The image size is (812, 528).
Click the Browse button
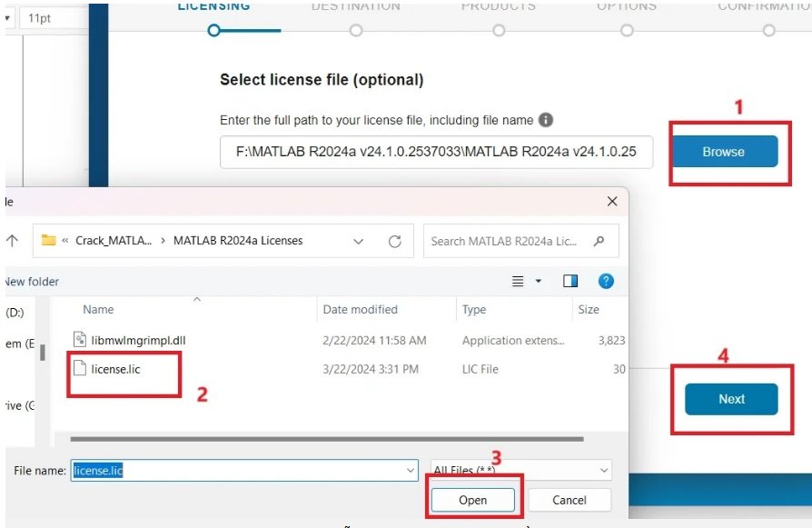tap(724, 152)
